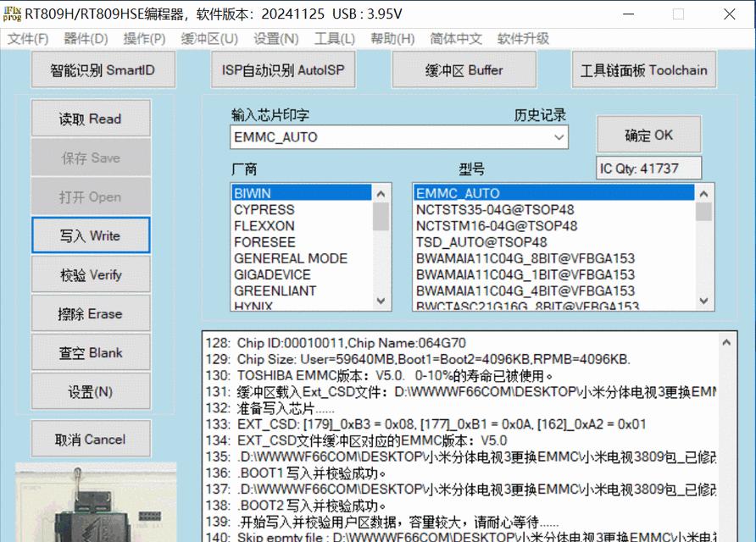Click the 查空 Blank button
This screenshot has width=756, height=542.
coord(91,352)
